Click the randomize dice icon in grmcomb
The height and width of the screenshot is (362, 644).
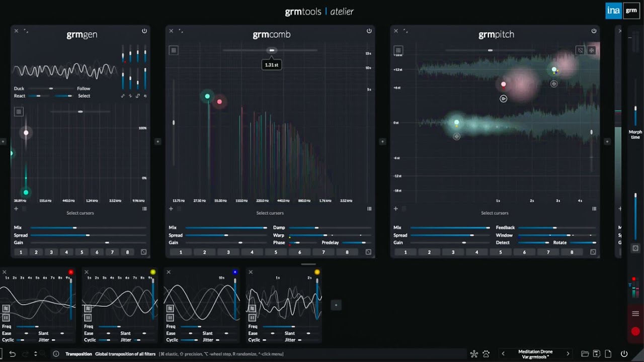point(368,252)
